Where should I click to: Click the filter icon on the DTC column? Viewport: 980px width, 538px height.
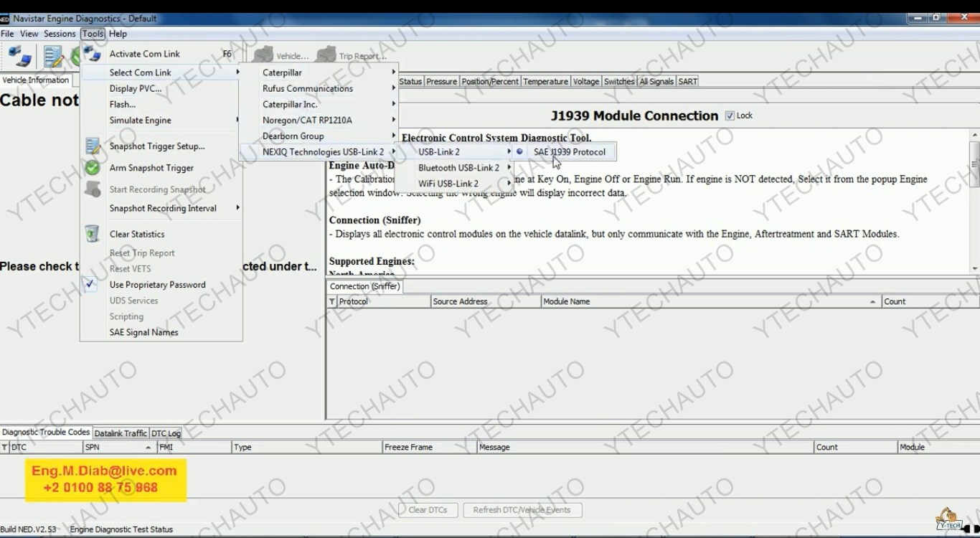5,446
